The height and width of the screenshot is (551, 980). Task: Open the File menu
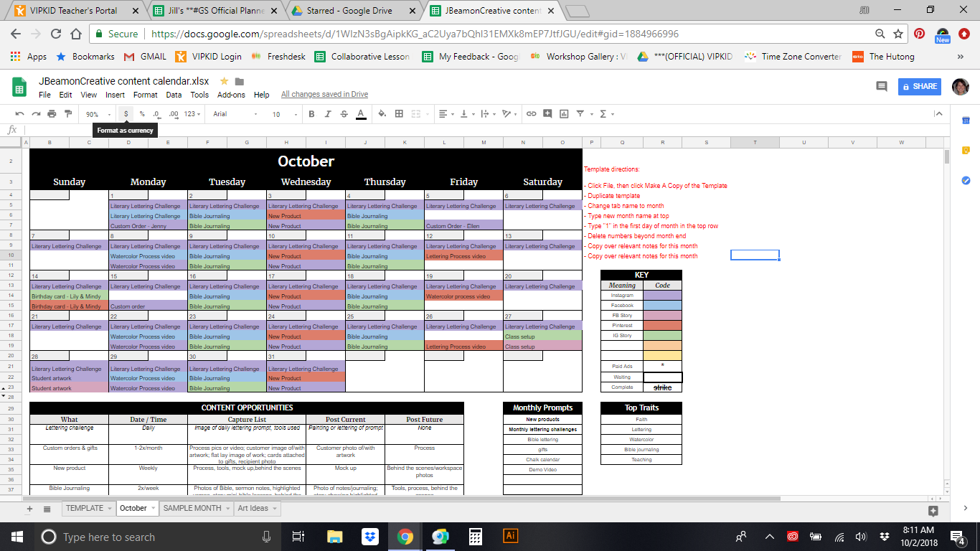coord(44,95)
